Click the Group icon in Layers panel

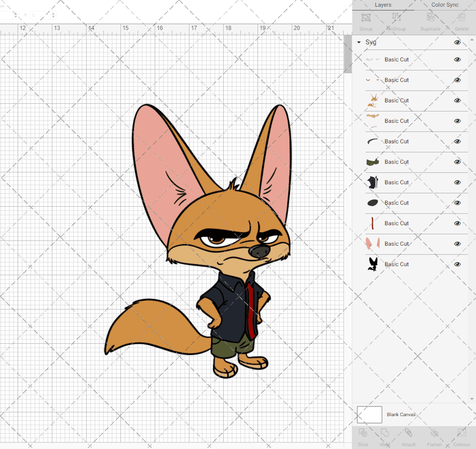[366, 18]
